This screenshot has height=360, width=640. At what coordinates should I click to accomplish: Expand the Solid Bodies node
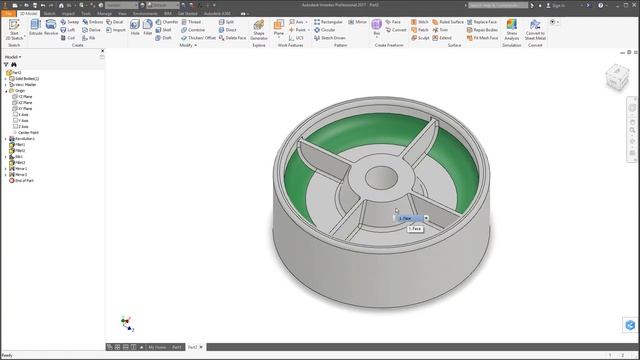6,78
